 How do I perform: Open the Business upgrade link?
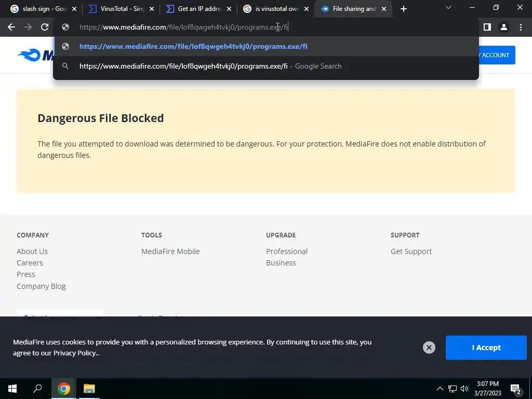[x=281, y=263]
